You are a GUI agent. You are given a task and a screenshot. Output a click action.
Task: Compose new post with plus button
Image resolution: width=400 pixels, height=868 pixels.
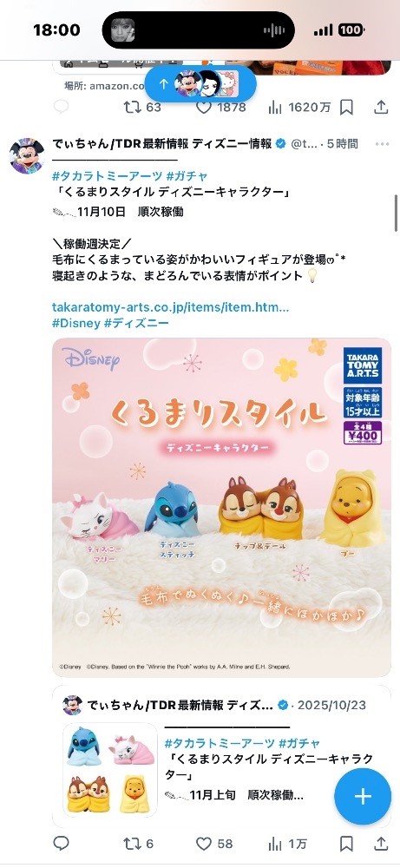point(363,797)
